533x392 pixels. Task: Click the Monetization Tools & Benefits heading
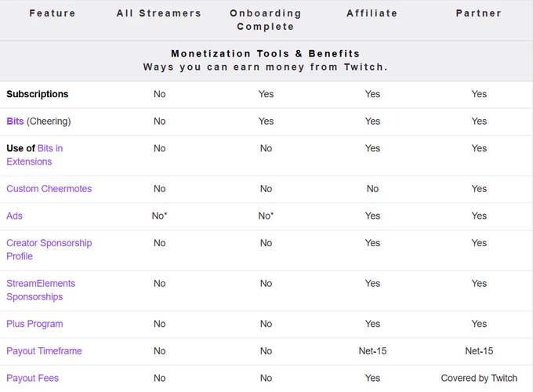click(266, 54)
